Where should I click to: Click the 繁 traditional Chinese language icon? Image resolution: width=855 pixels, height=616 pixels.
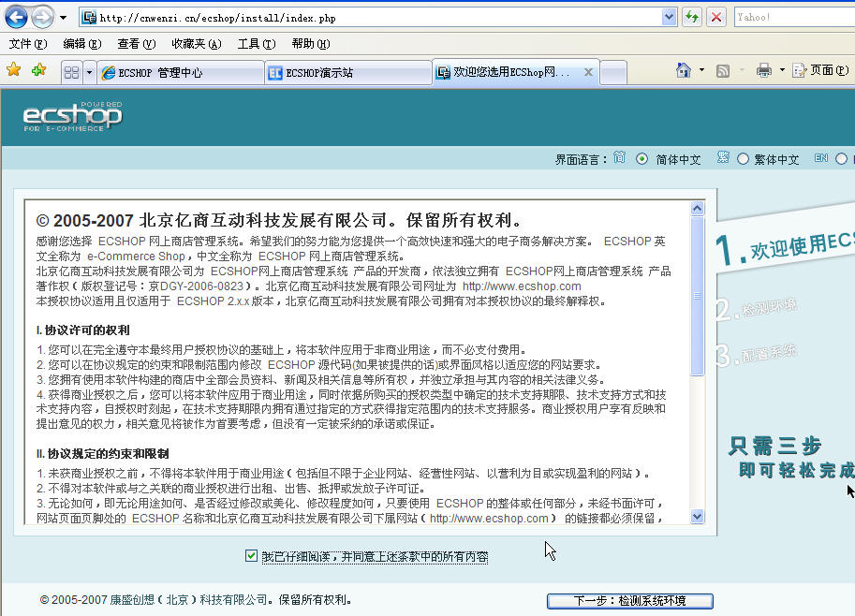pyautogui.click(x=723, y=157)
